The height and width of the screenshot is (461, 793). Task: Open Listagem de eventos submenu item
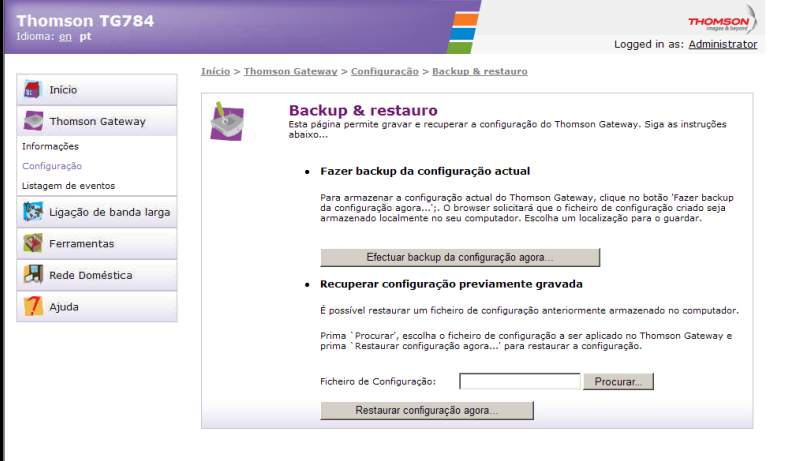pos(68,186)
